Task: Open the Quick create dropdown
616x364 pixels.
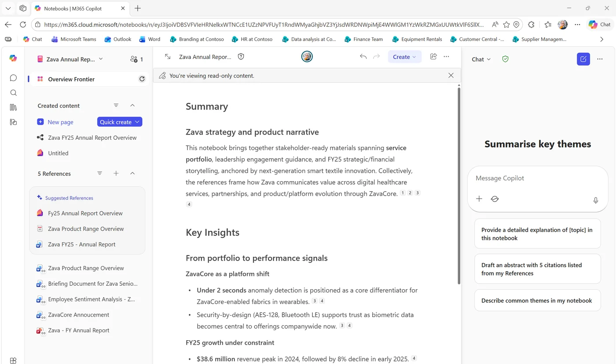Action: click(x=120, y=122)
